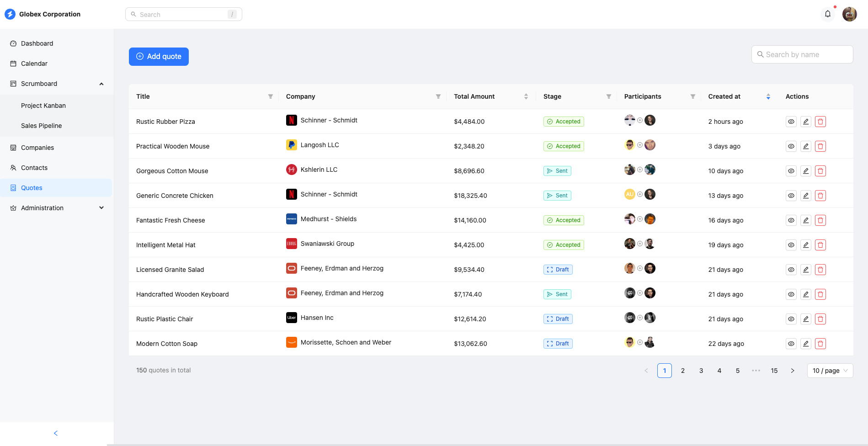This screenshot has width=868, height=446.
Task: Focus the Search by name field
Action: tap(802, 54)
